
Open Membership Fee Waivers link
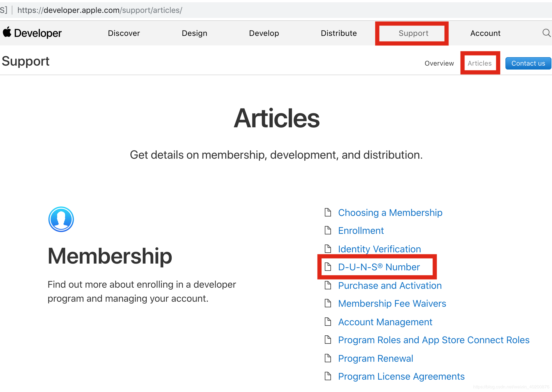[392, 303]
